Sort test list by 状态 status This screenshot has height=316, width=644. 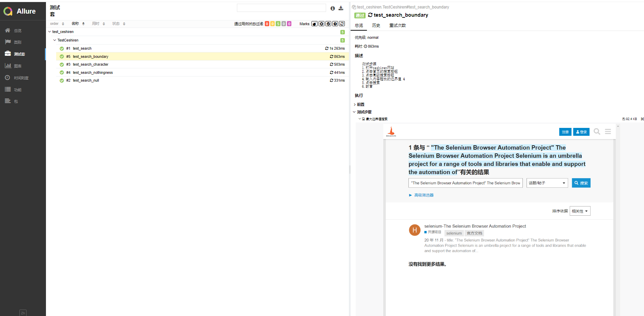click(x=119, y=24)
